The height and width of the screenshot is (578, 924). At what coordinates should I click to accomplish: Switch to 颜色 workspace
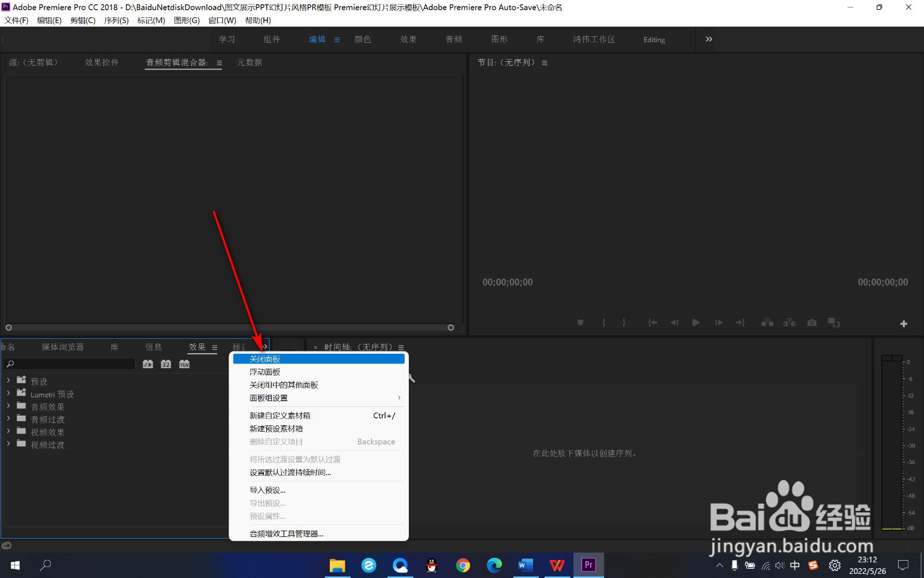tap(363, 39)
